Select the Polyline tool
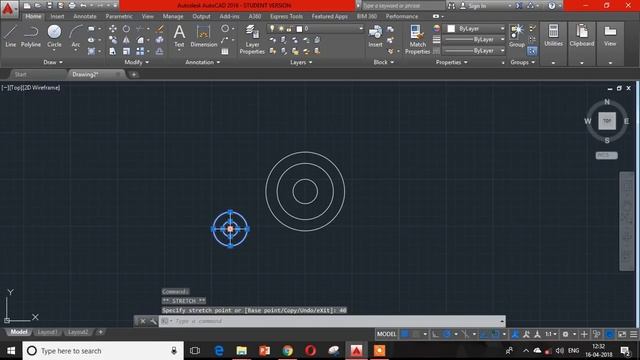The image size is (640, 360). coord(31,36)
